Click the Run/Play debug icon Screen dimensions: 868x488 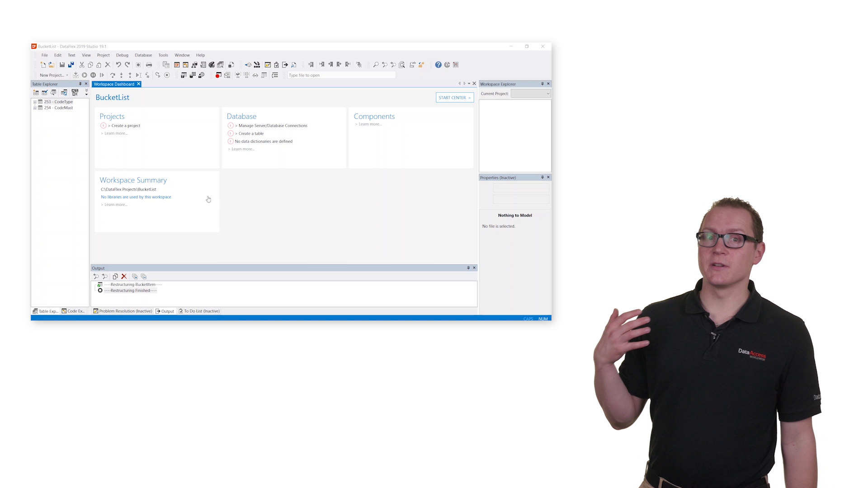pos(84,75)
